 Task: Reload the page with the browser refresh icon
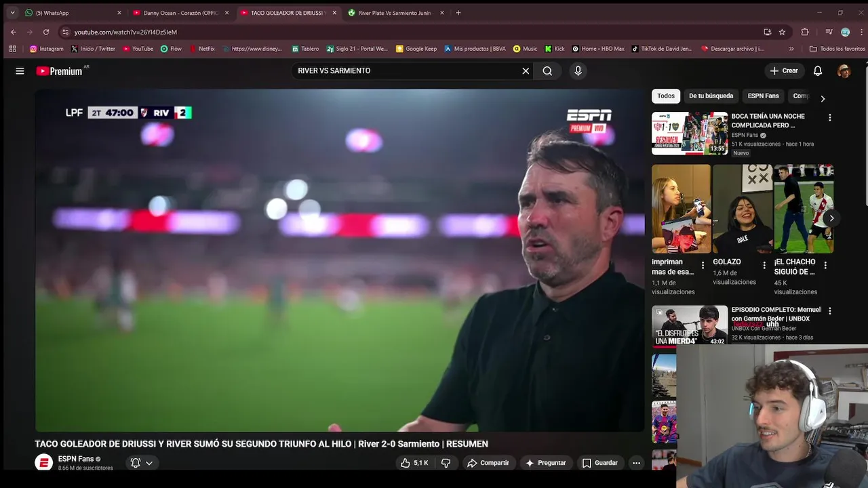pos(46,32)
